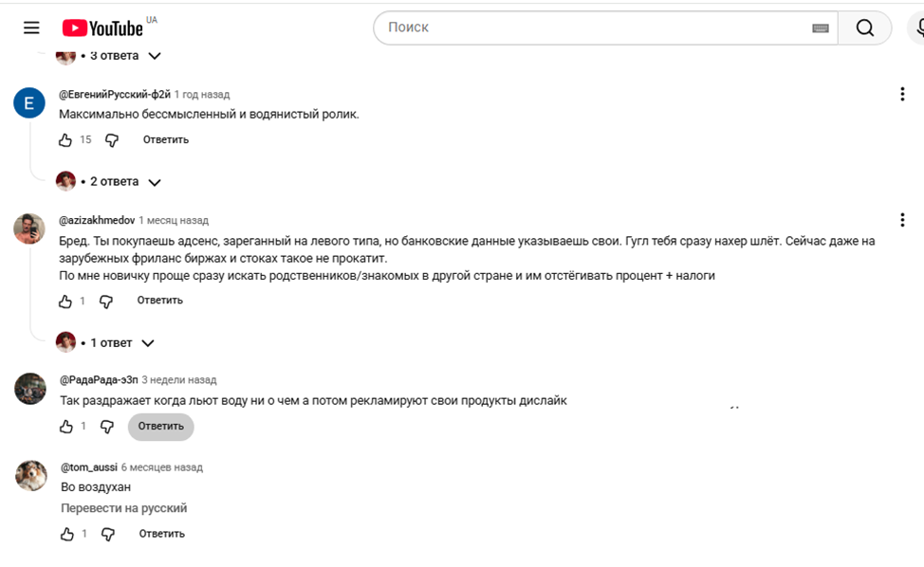Image resolution: width=924 pixels, height=567 pixels.
Task: Like the comment by @ЕвгенийРусский-ф2й
Action: tap(65, 140)
